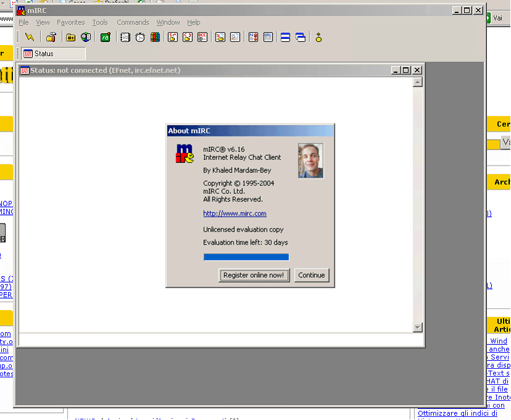Click the Tile Windows icon
This screenshot has width=511, height=420.
coord(285,37)
